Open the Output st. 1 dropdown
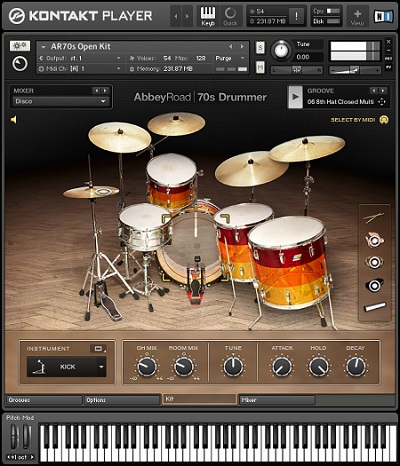400x466 pixels. coord(80,58)
